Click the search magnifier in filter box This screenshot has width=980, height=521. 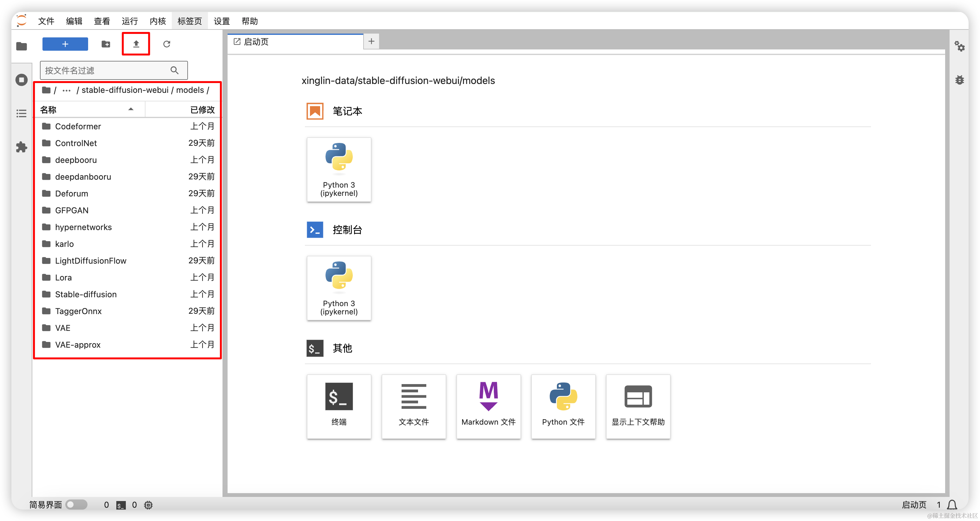point(175,70)
